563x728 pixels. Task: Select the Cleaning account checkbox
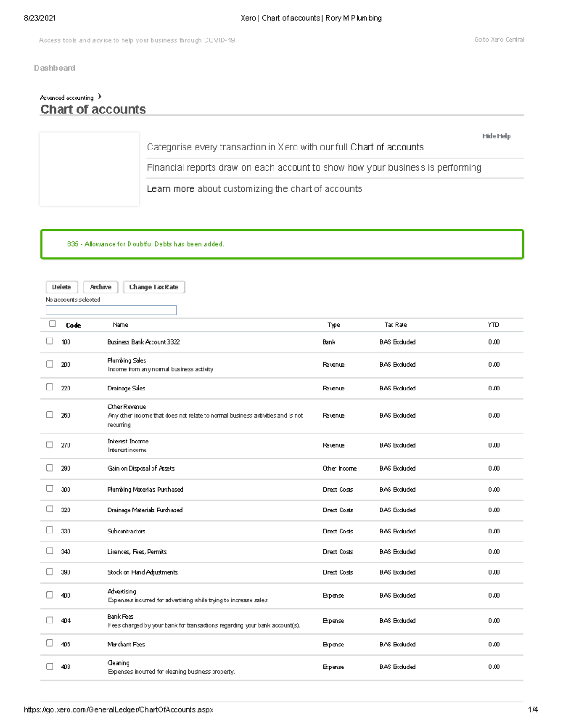[x=50, y=665]
